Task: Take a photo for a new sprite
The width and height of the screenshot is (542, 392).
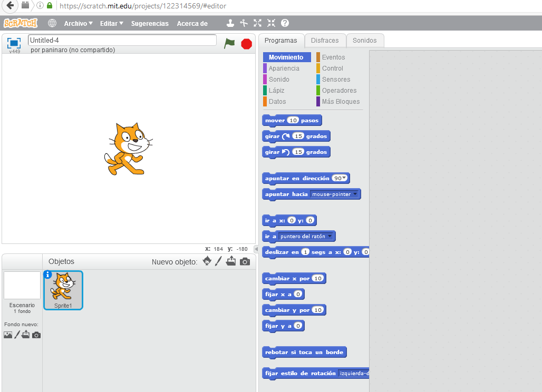Action: [245, 261]
